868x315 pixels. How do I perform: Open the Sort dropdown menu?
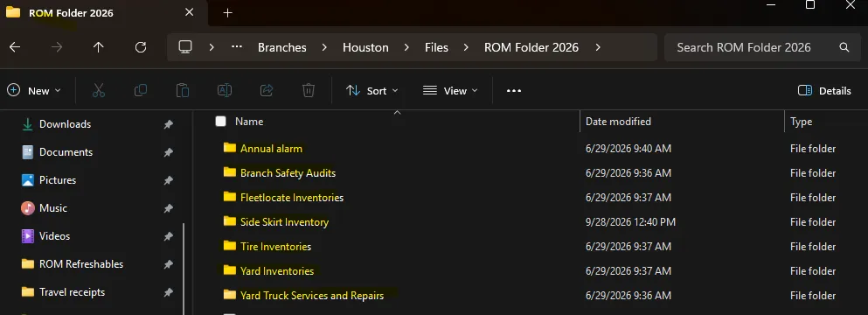click(372, 90)
